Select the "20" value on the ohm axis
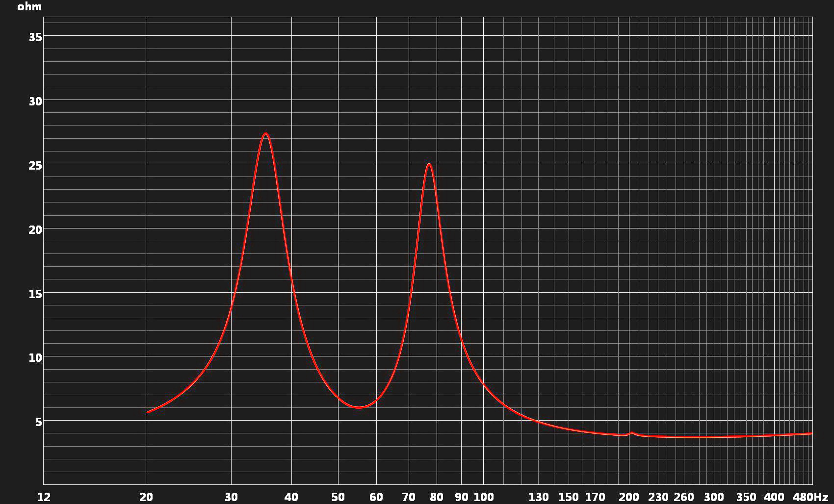 pyautogui.click(x=35, y=229)
